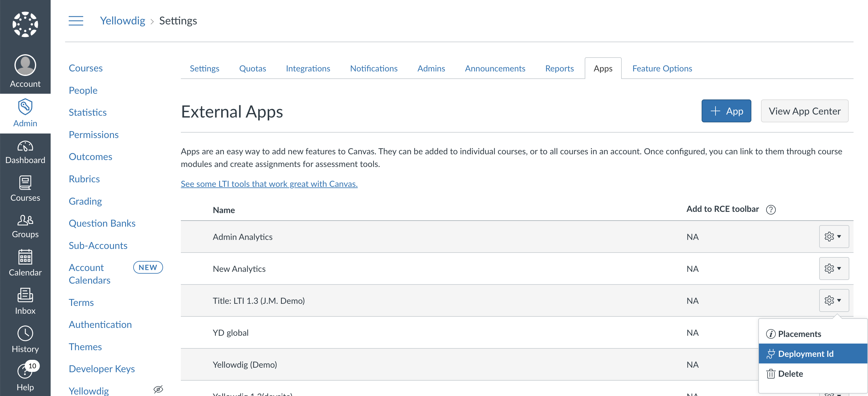Image resolution: width=868 pixels, height=396 pixels.
Task: Switch to the Quotas tab
Action: [x=252, y=68]
